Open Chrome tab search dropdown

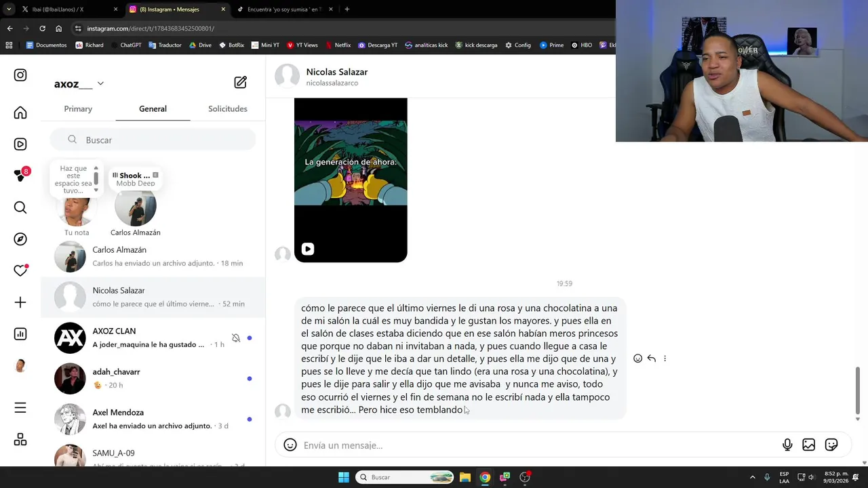(x=9, y=9)
